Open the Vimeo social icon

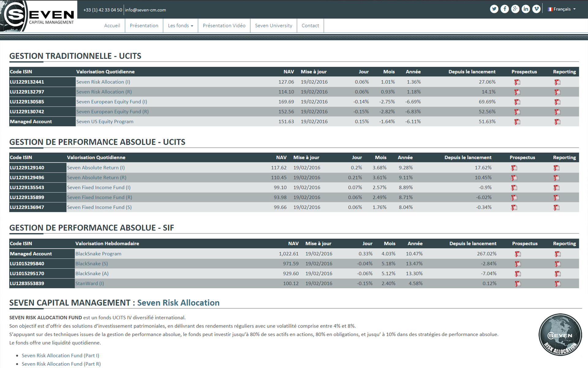point(536,9)
